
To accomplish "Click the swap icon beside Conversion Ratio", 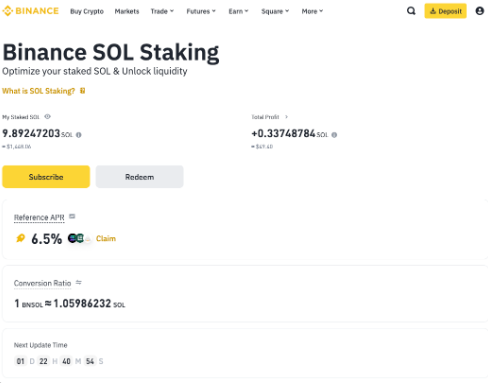I will [x=79, y=283].
